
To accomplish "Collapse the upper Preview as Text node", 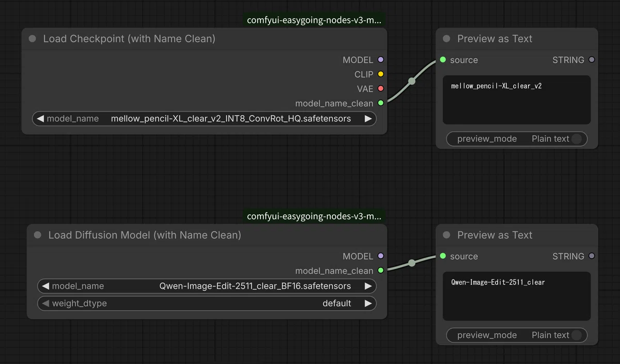I will coord(447,39).
